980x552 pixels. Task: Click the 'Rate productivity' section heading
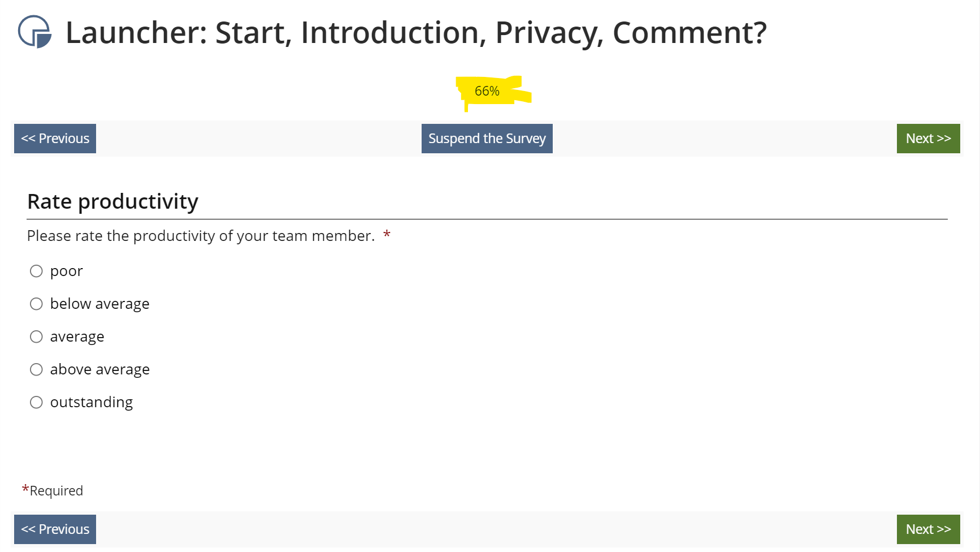click(x=113, y=202)
